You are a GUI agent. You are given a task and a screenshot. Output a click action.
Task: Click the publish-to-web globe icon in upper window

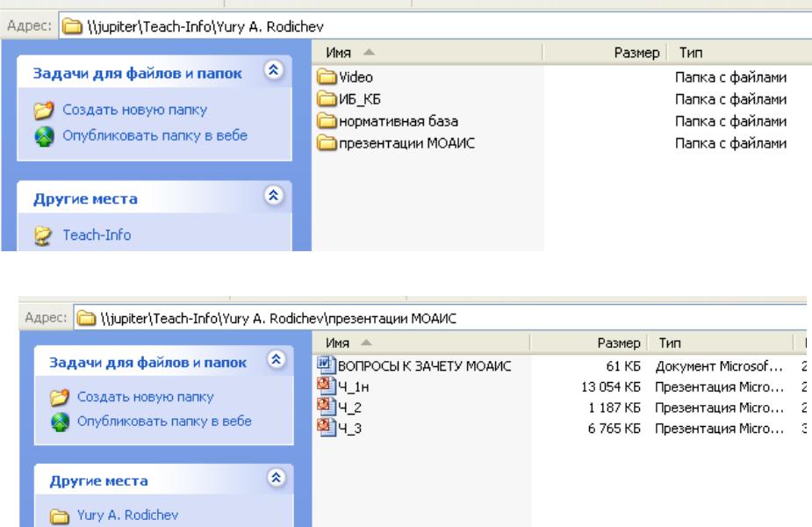click(x=44, y=136)
